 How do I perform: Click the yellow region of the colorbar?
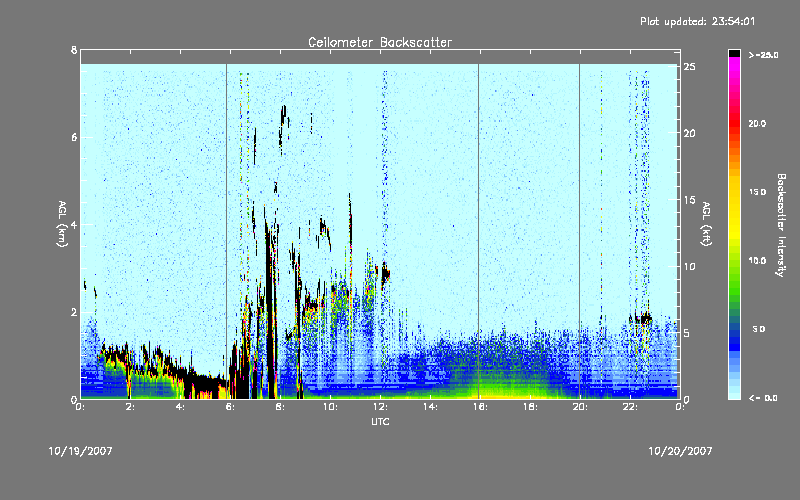pyautogui.click(x=734, y=209)
